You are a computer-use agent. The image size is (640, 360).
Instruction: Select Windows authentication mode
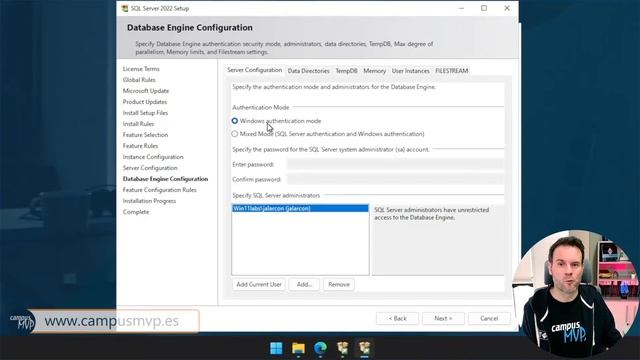[235, 121]
